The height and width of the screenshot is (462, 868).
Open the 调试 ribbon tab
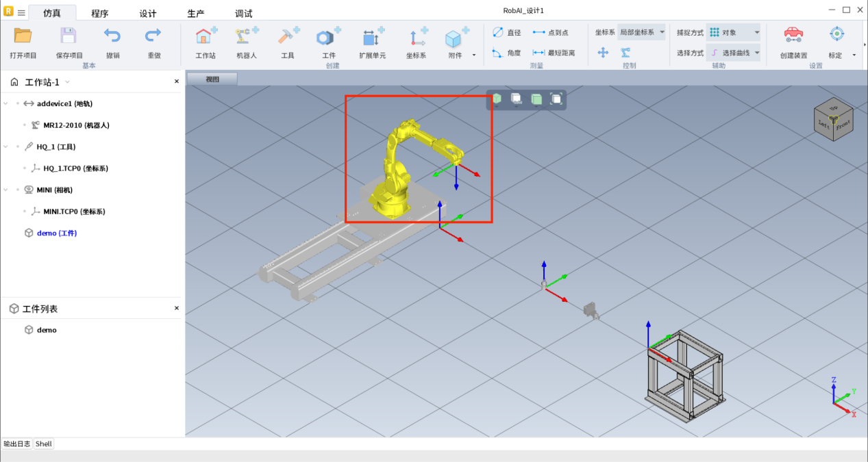pyautogui.click(x=243, y=13)
